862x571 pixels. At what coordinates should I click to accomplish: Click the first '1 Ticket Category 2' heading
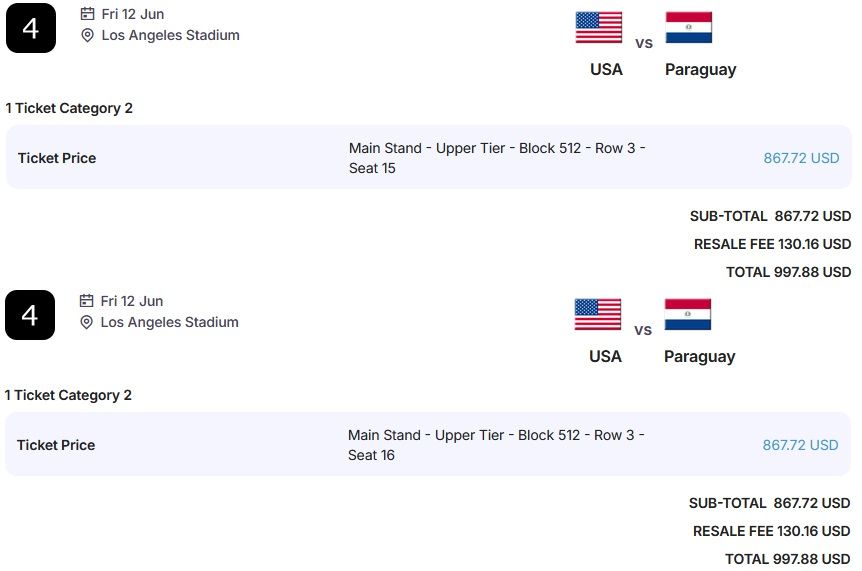pyautogui.click(x=69, y=108)
